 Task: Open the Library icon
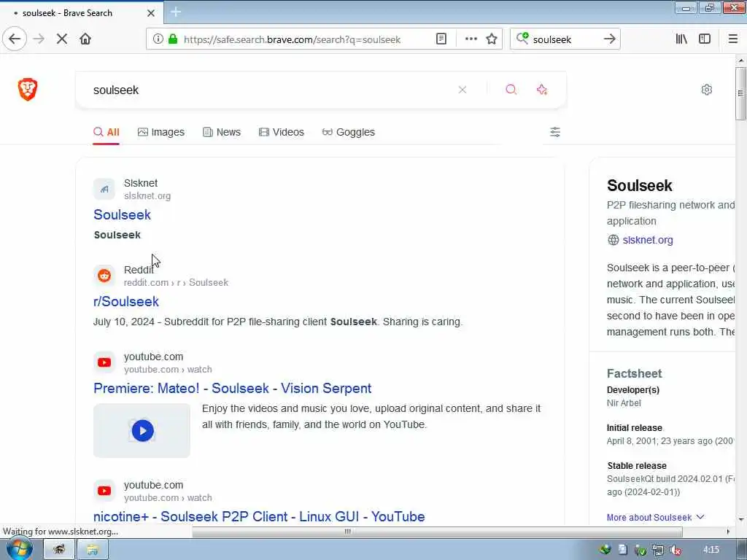[681, 39]
